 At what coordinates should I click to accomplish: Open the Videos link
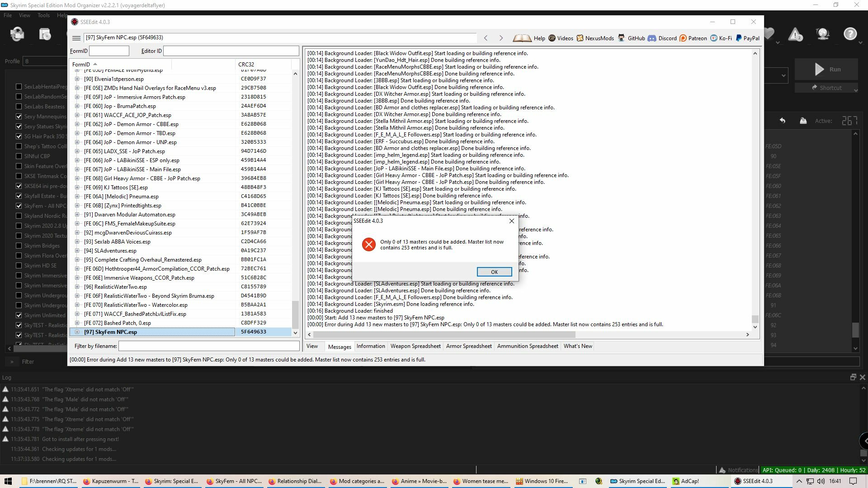(x=561, y=38)
